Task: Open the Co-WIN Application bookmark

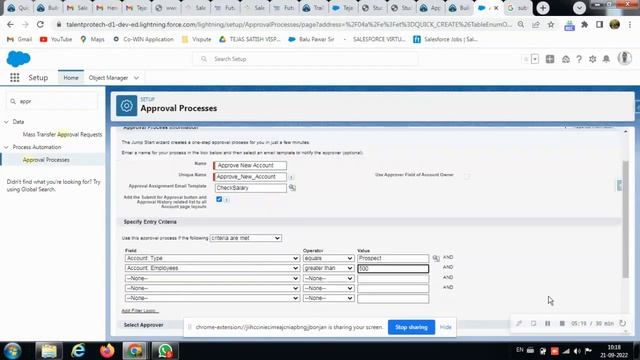Action: [143, 39]
